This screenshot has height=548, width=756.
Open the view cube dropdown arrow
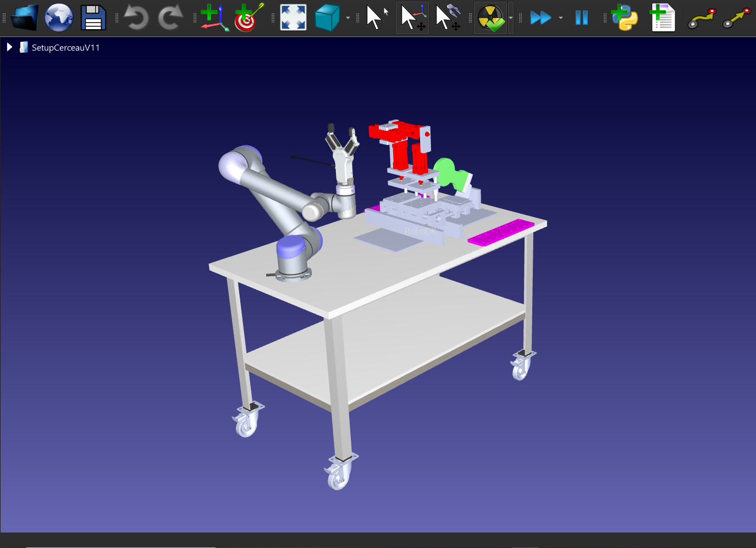pyautogui.click(x=348, y=18)
